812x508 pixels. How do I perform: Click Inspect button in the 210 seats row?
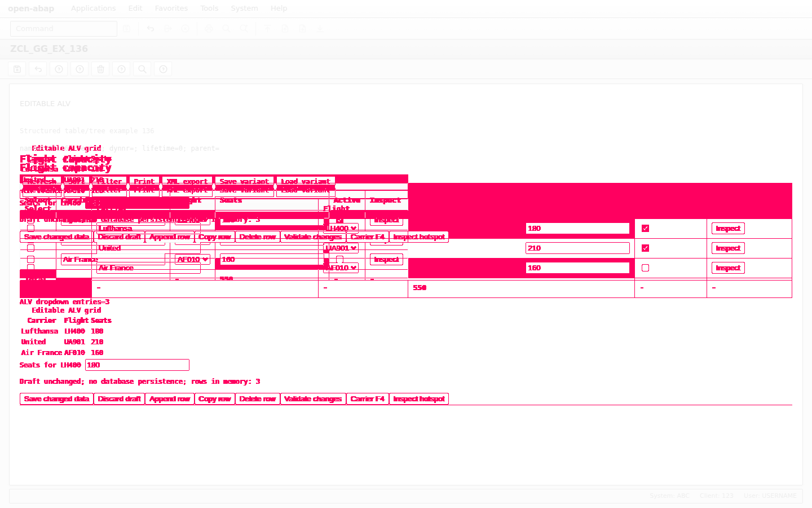(x=728, y=248)
